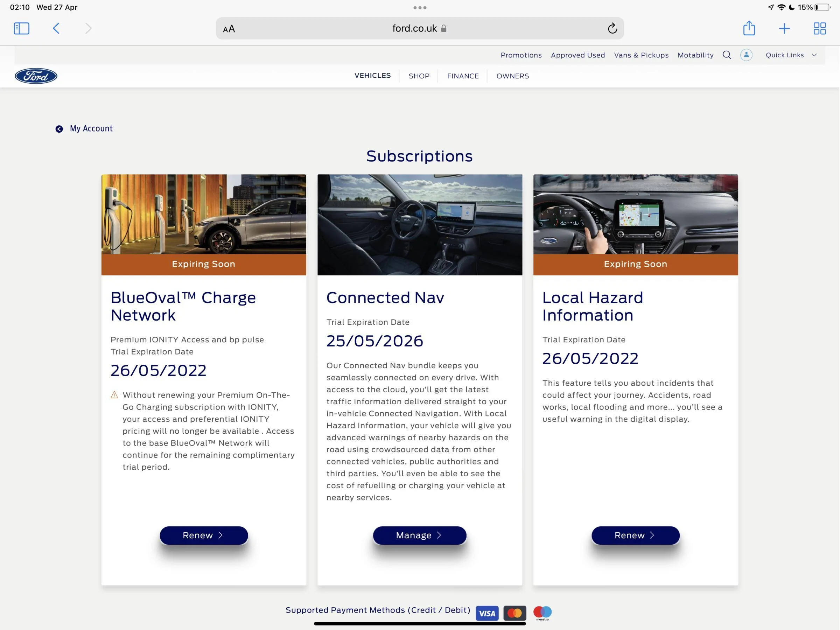Click the Mastercard payment logo
Screen dimensions: 840x630
tap(514, 613)
